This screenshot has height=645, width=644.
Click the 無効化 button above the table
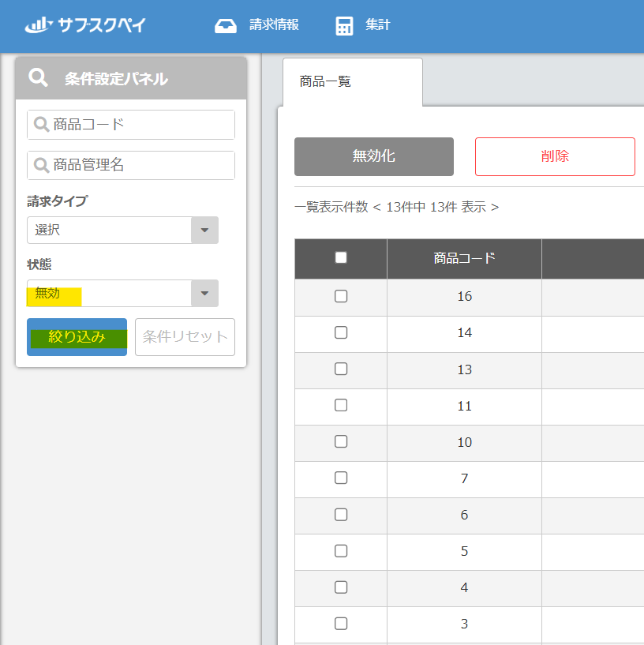coord(373,156)
